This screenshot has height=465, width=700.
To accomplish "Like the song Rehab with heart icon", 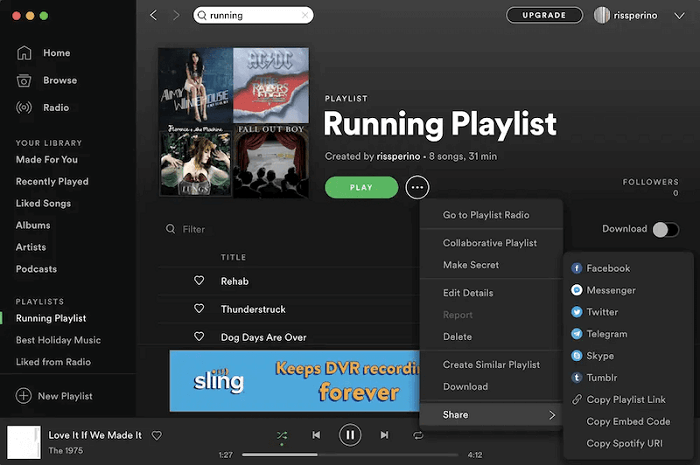I will click(199, 280).
